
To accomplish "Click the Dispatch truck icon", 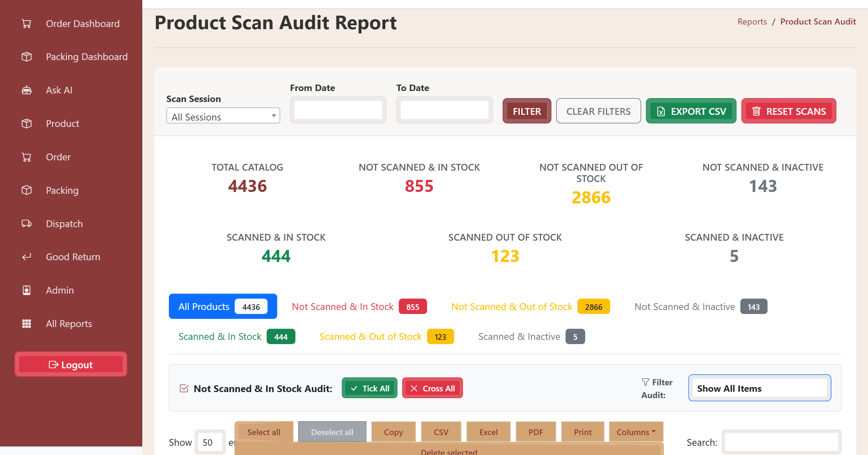I will tap(26, 224).
